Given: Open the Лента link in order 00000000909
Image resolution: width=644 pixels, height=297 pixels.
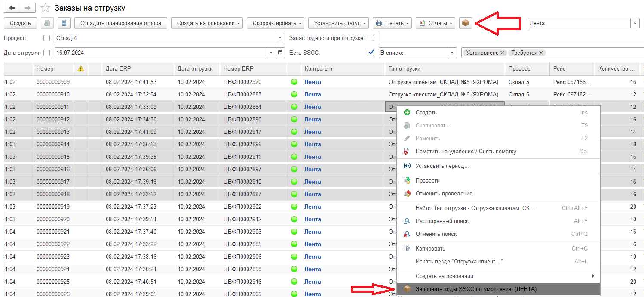Looking at the screenshot, I should point(313,82).
